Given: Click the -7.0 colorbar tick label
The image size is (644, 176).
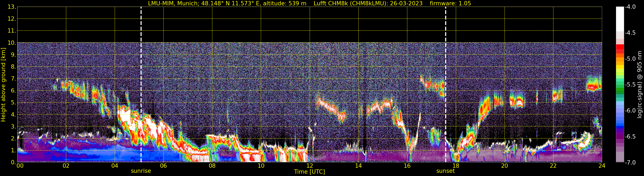Looking at the screenshot, I should tap(630, 163).
